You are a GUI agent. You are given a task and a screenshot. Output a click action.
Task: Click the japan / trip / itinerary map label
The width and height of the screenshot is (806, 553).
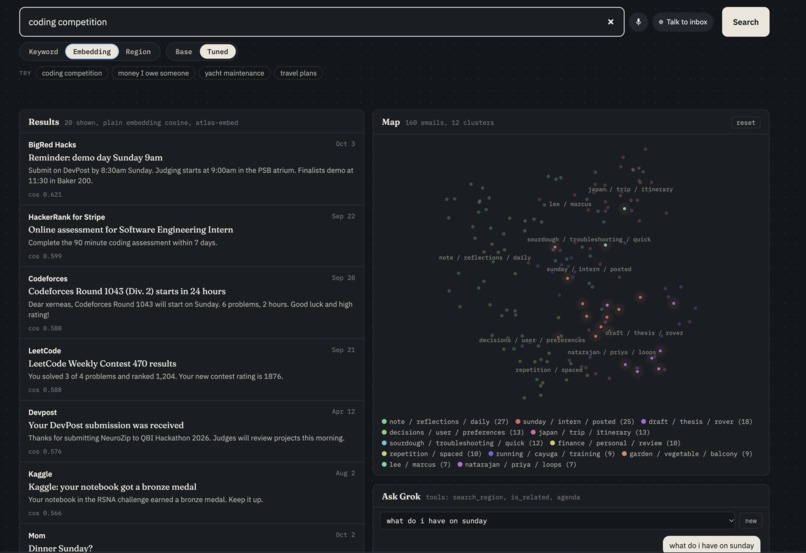(x=630, y=189)
